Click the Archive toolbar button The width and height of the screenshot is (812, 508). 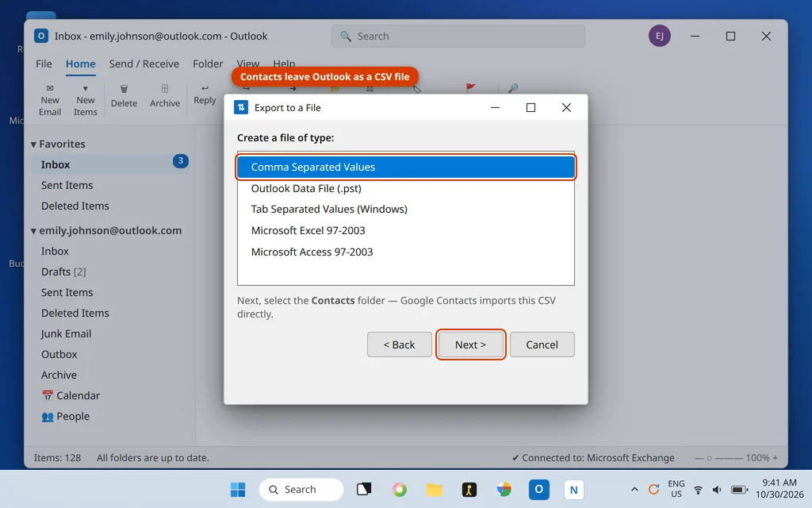165,96
